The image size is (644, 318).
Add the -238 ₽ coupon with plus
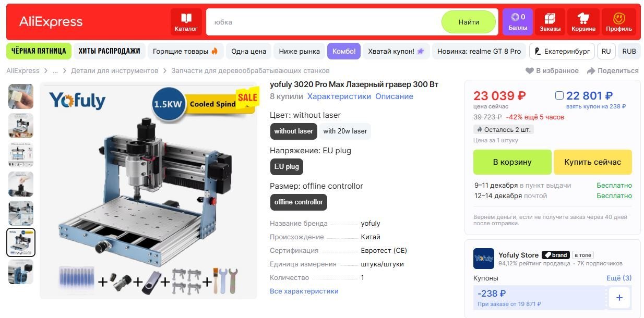(x=619, y=298)
